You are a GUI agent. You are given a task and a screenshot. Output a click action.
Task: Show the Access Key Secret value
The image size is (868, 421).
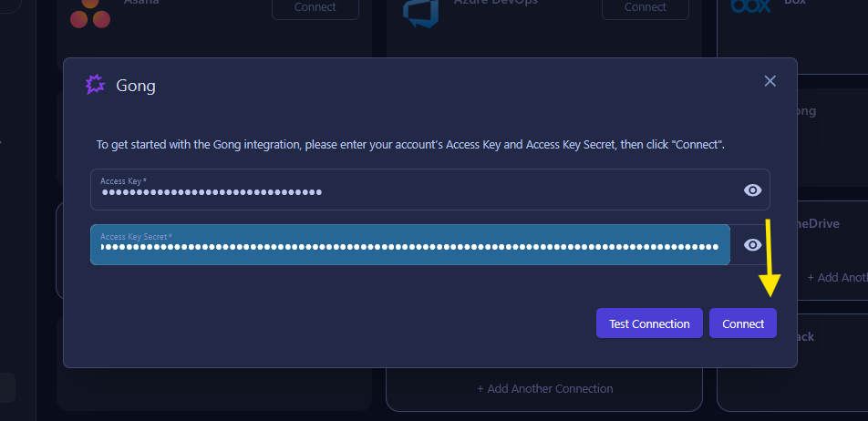[x=752, y=244]
